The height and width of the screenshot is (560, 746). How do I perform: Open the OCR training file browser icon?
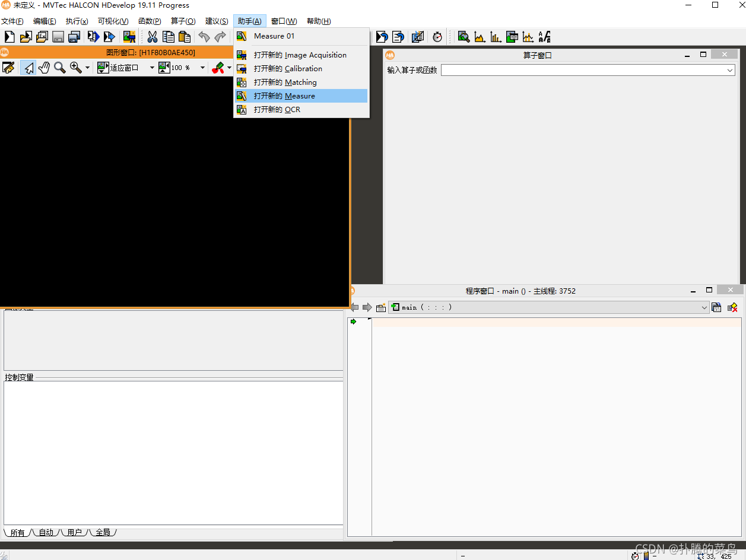[544, 37]
